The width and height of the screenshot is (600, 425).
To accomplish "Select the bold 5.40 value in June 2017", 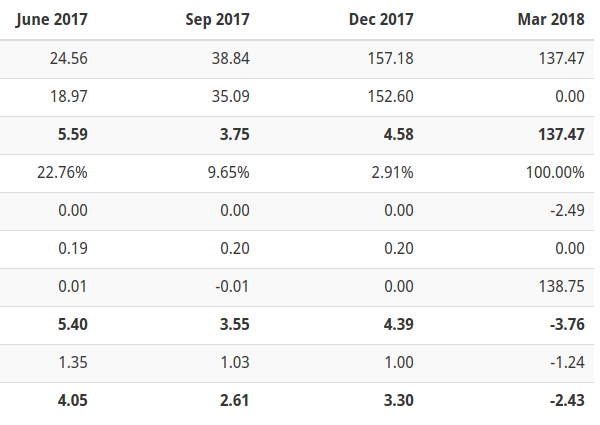I will tap(73, 324).
